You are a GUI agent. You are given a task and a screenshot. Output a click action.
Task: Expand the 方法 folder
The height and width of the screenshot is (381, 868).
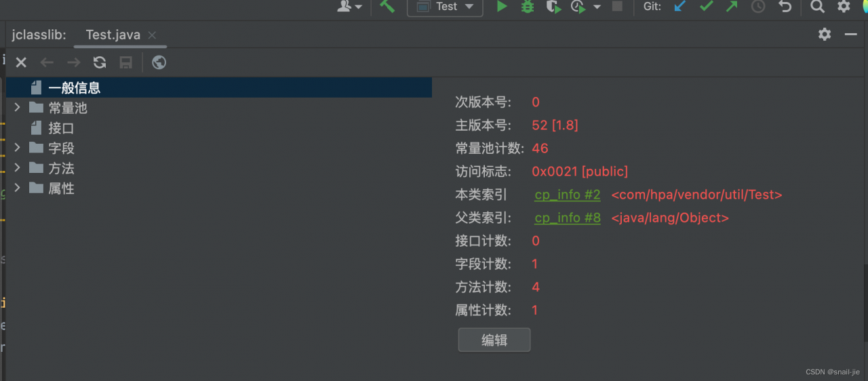coord(18,167)
